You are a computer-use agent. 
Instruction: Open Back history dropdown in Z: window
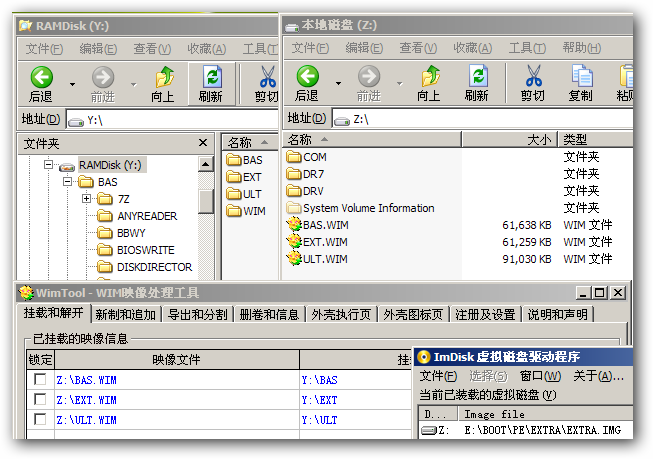pyautogui.click(x=339, y=83)
